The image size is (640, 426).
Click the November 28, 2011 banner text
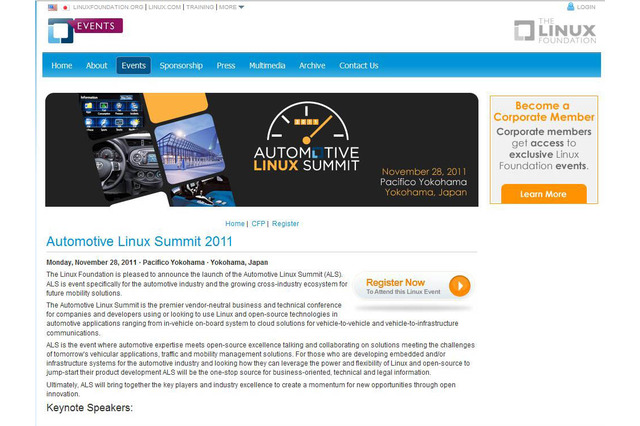(x=424, y=171)
